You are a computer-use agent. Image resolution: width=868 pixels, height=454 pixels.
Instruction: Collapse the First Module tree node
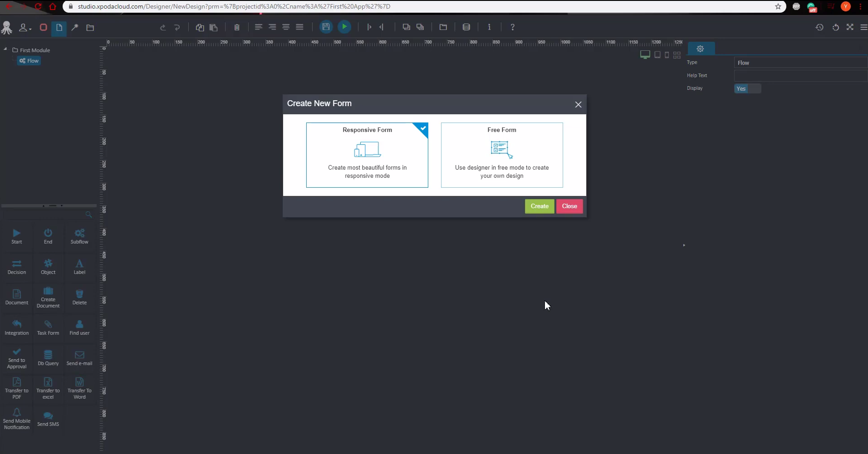pyautogui.click(x=5, y=49)
